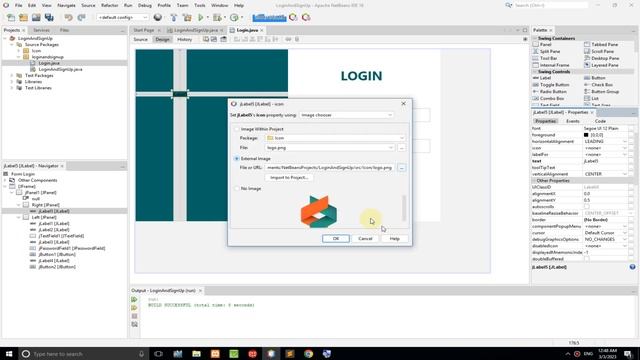Select No Image radio button
This screenshot has height=360, width=640.
pos(236,189)
